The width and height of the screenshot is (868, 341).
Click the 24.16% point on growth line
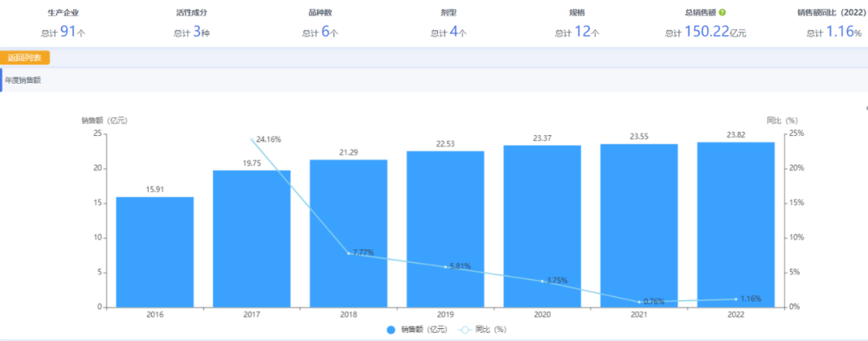click(x=252, y=139)
